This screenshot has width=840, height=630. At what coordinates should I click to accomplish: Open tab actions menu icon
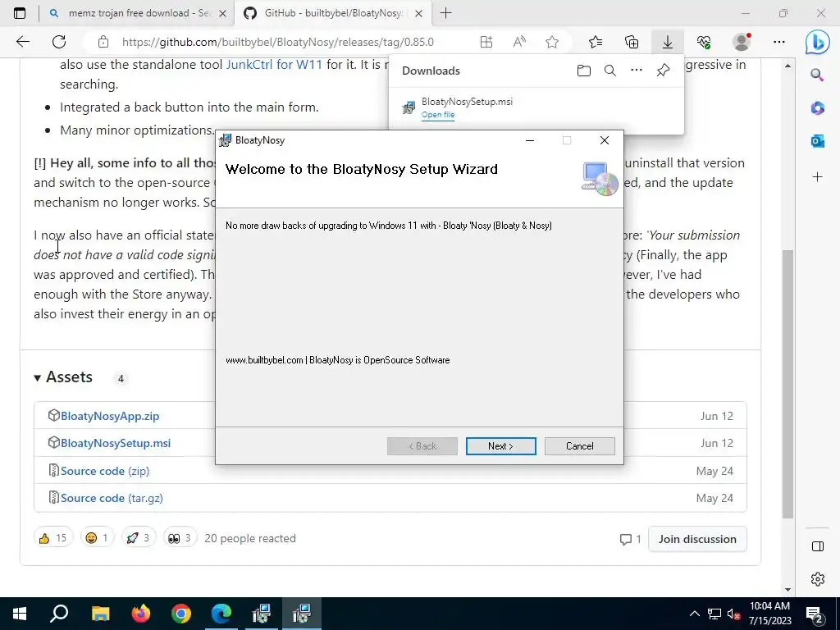pyautogui.click(x=20, y=13)
